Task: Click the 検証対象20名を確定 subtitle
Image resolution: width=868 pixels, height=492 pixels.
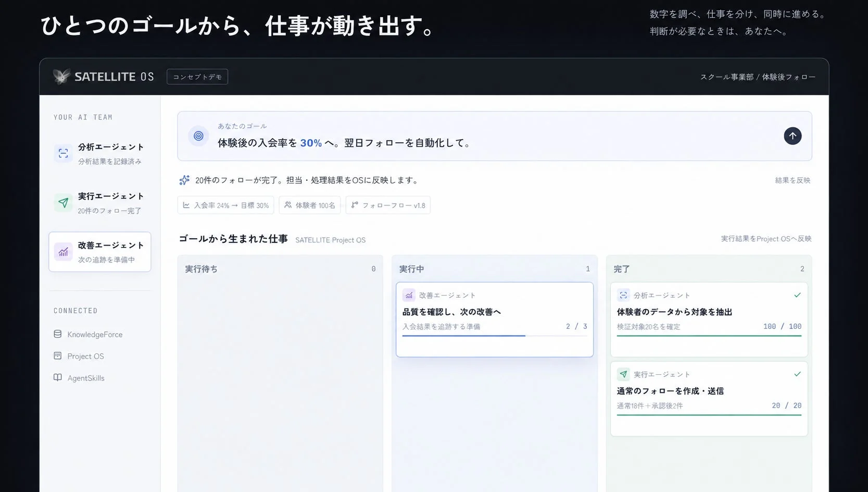Action: pyautogui.click(x=648, y=327)
